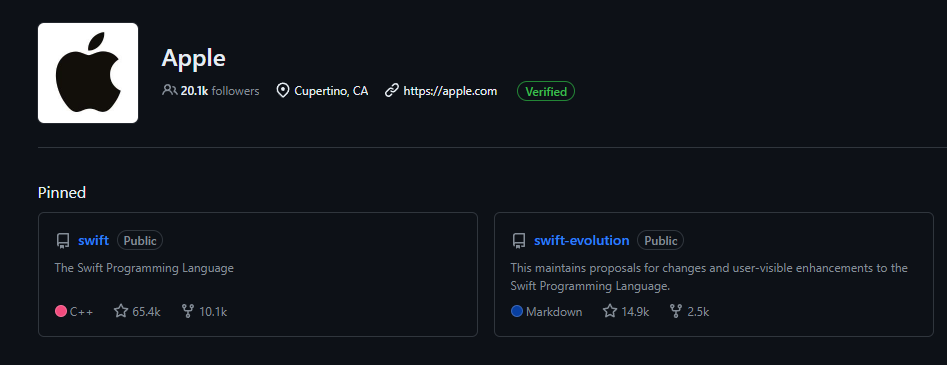Click the blue Markdown language color dot
This screenshot has width=947, height=365.
point(516,312)
